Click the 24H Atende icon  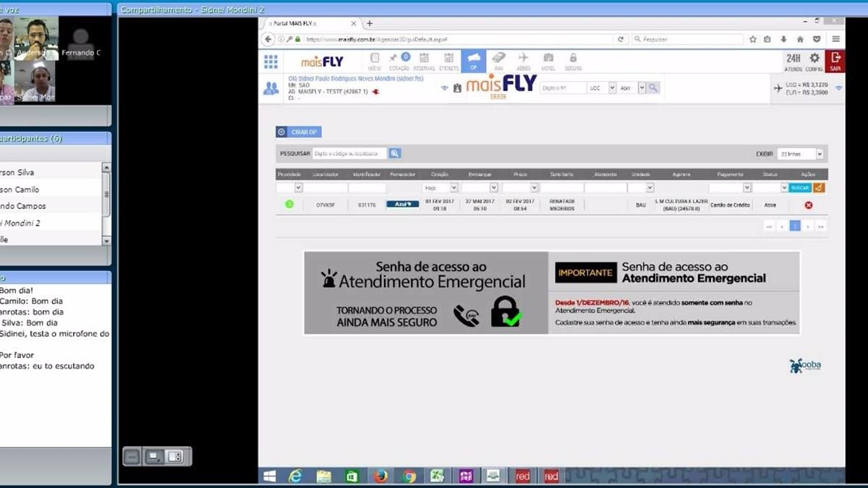[793, 61]
